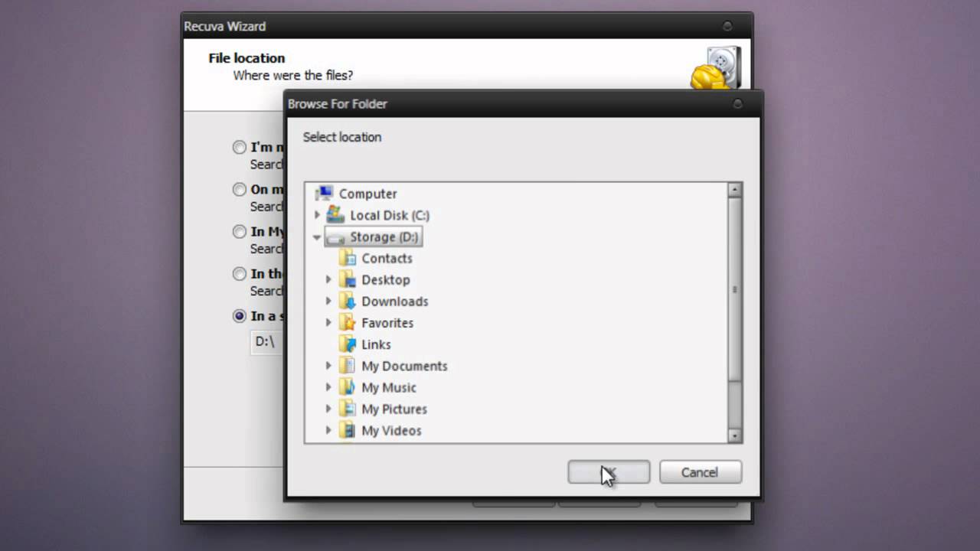Click the My Videos folder icon
This screenshot has height=551, width=980.
pos(348,429)
